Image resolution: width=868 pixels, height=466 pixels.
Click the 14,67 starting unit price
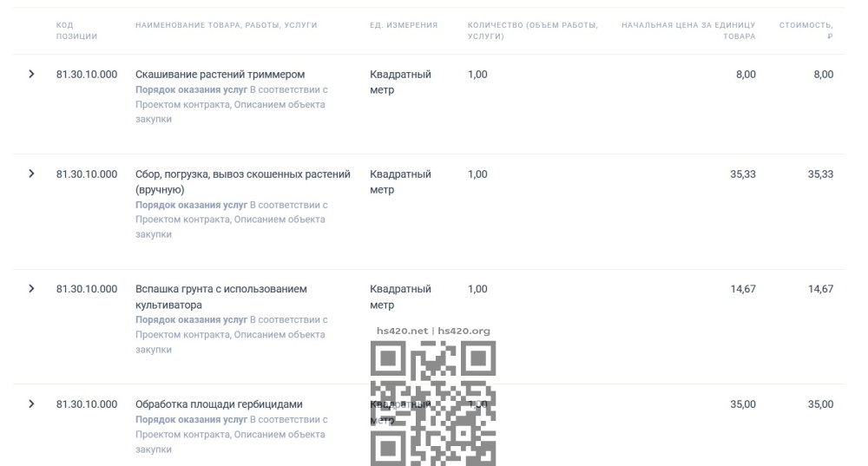click(742, 289)
